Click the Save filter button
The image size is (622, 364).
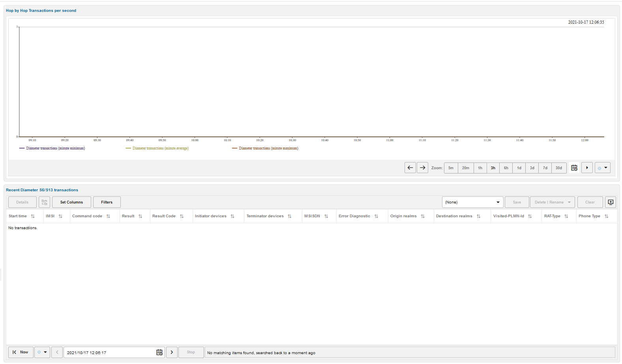click(x=517, y=202)
